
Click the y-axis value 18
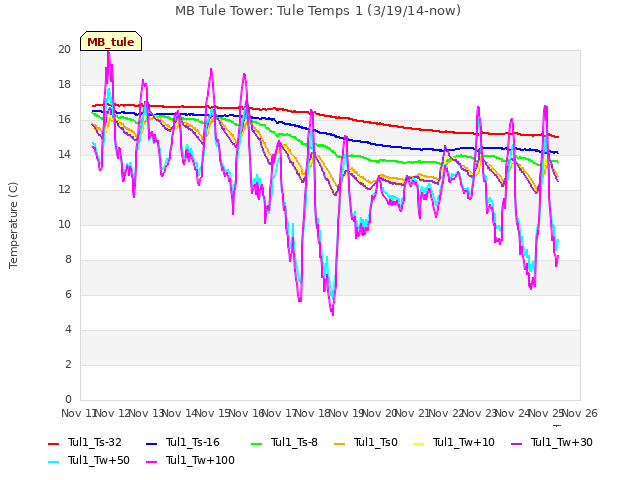(64, 84)
